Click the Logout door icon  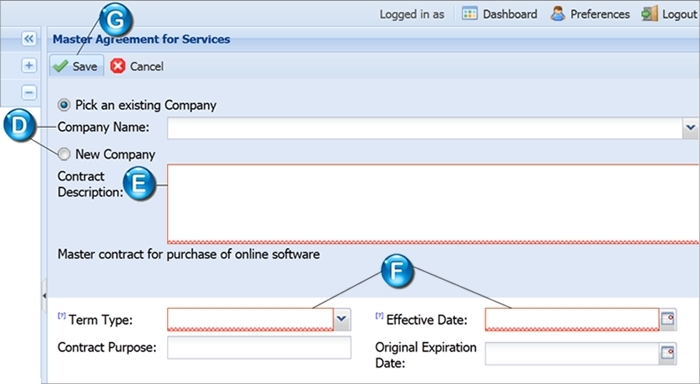(650, 13)
